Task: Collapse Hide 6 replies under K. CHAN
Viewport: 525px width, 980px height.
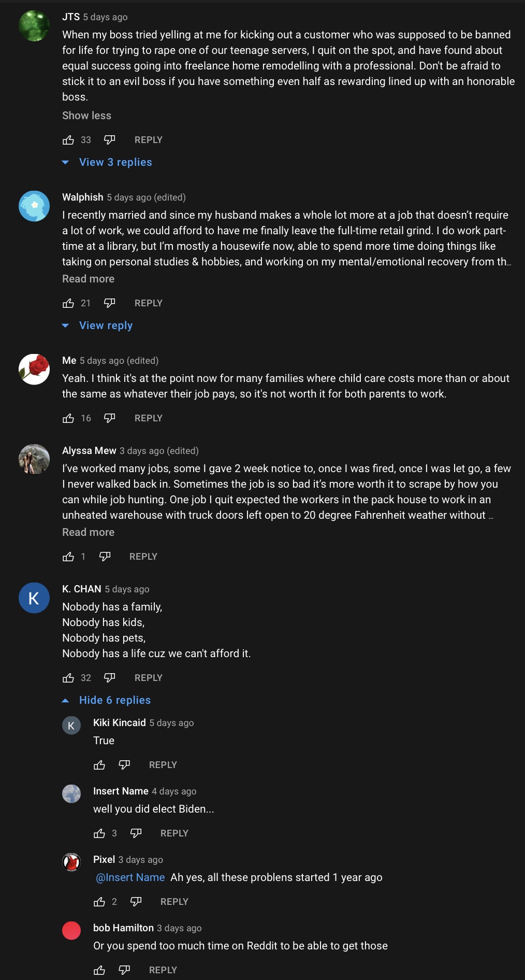Action: [115, 700]
